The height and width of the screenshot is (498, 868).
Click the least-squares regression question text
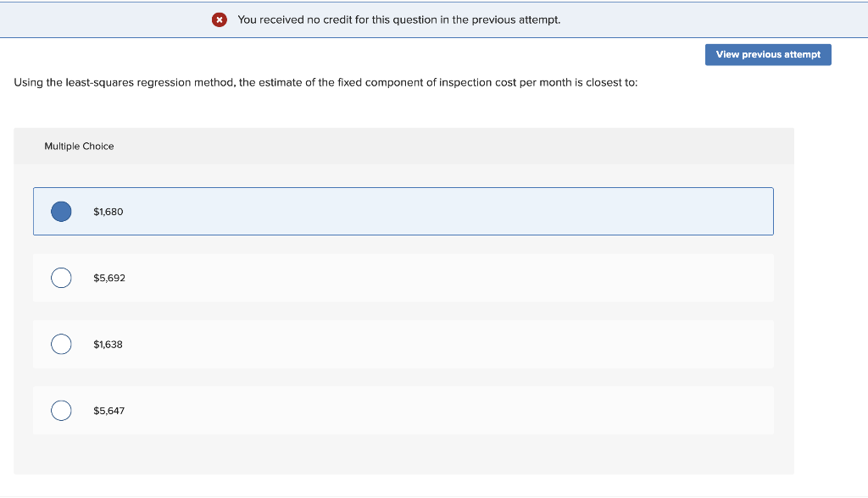326,83
